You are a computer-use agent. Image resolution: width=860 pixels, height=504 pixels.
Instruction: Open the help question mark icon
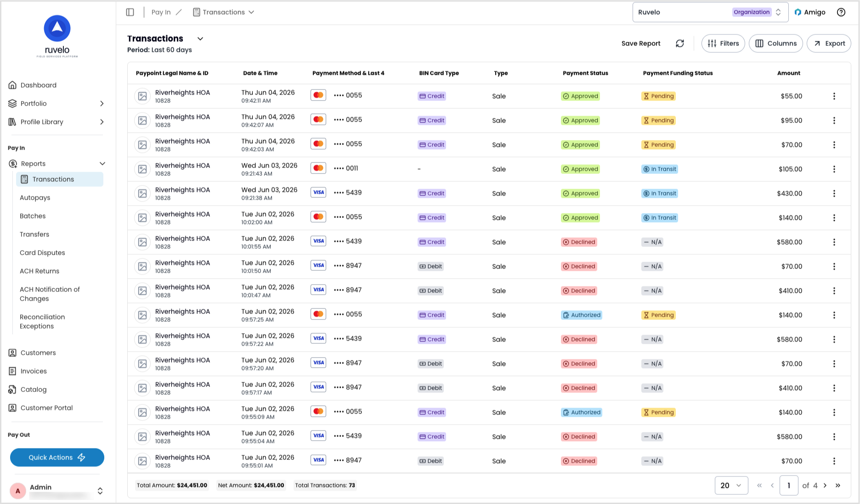(x=841, y=12)
